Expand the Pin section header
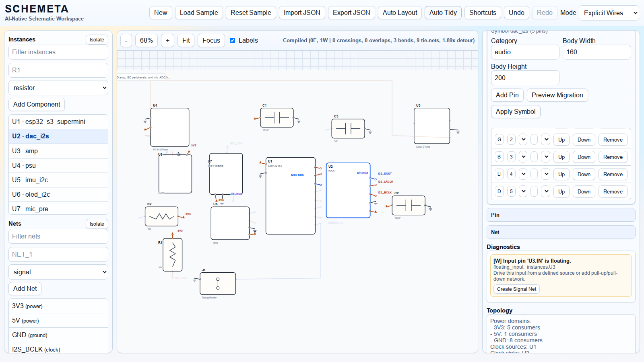Image resolution: width=644 pixels, height=362 pixels. point(561,215)
